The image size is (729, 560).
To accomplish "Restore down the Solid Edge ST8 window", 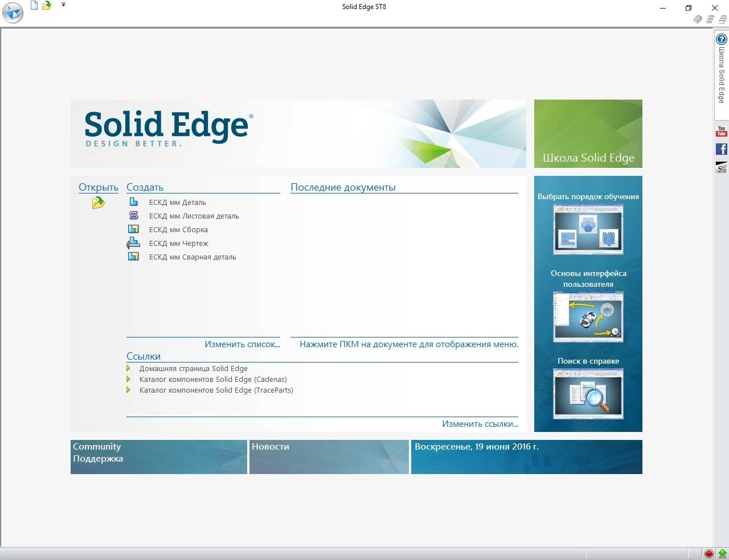I will point(689,8).
